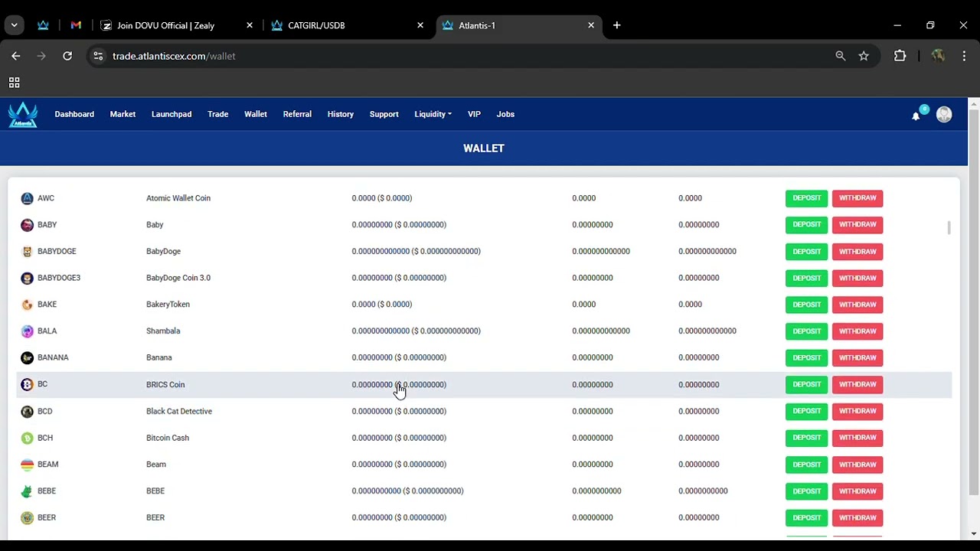Switch to the Gmail tab
This screenshot has width=980, height=551.
tap(76, 25)
